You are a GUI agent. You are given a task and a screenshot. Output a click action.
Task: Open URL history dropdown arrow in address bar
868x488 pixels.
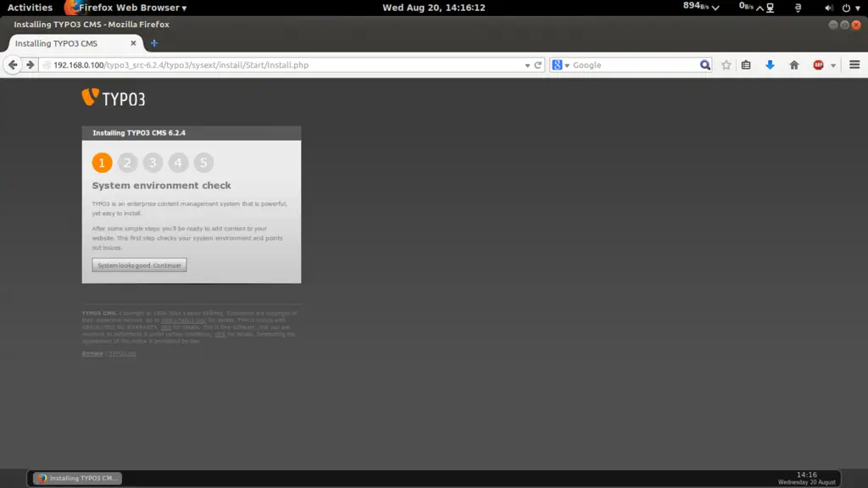(527, 65)
